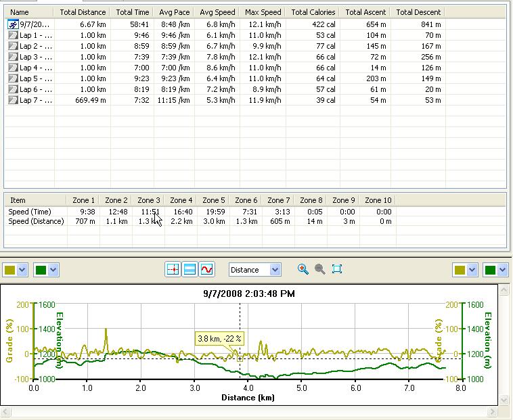Sort by the Total Time column header

tap(132, 12)
